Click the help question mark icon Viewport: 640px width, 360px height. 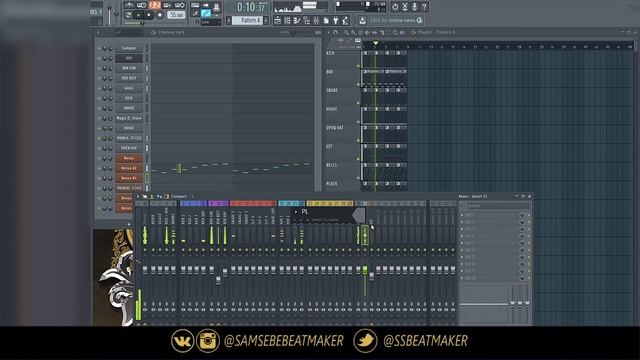(424, 7)
